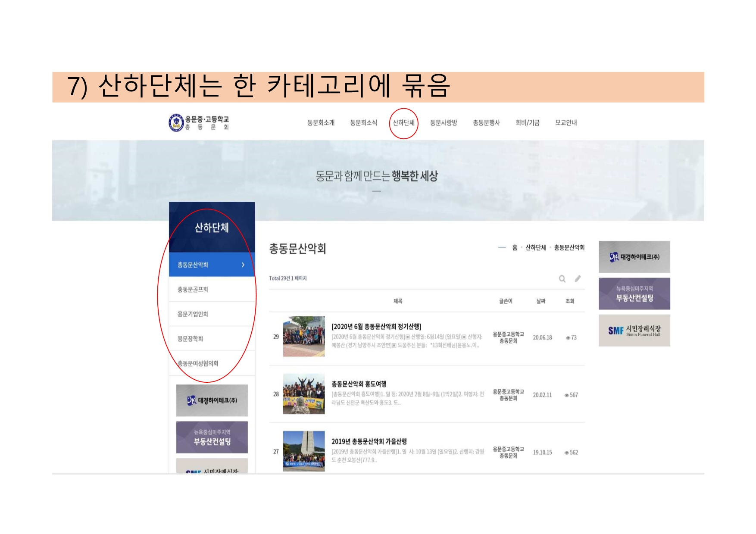Open the 동문회소개 menu
The image size is (756, 534).
pyautogui.click(x=321, y=123)
